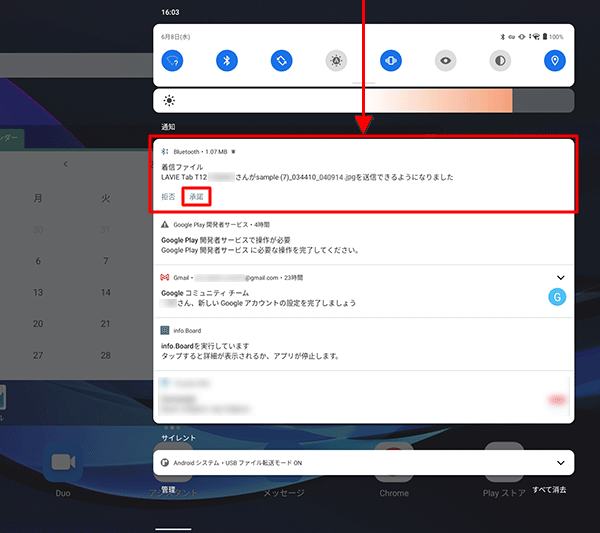Go to previous month in calendar widget
Screen dimensions: 600x533
[x=65, y=164]
